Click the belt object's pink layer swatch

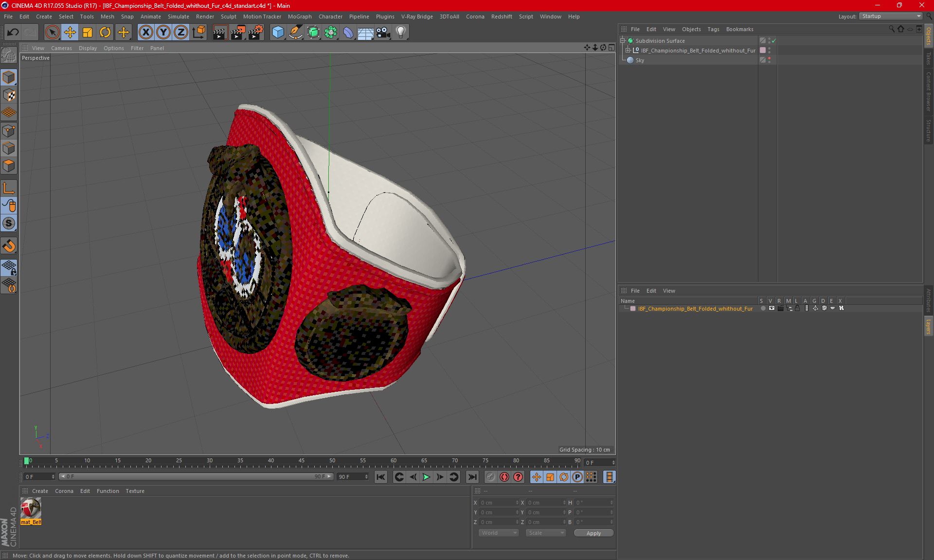pyautogui.click(x=763, y=51)
